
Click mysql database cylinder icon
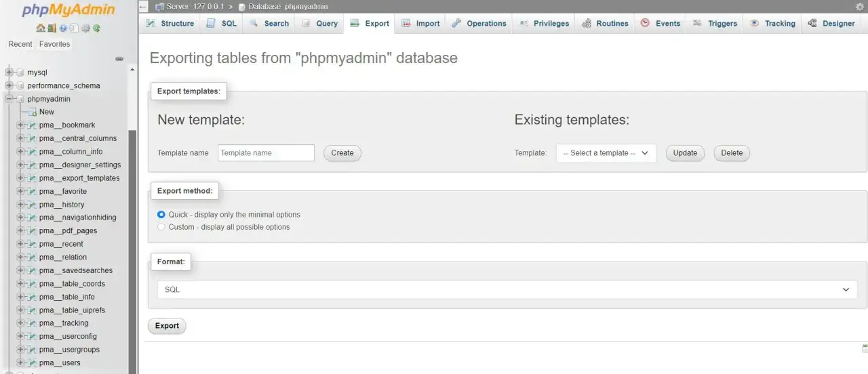click(x=20, y=72)
